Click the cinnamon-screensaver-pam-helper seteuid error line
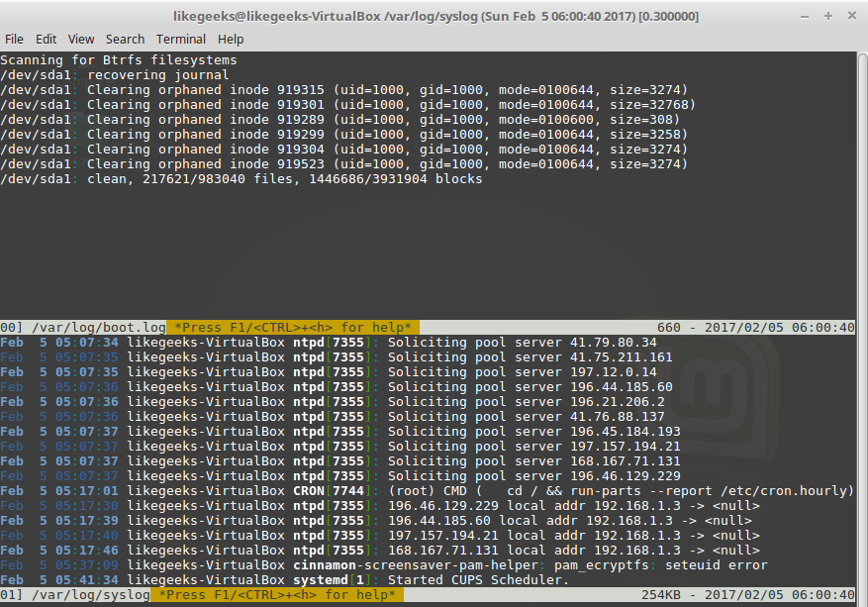 (384, 565)
